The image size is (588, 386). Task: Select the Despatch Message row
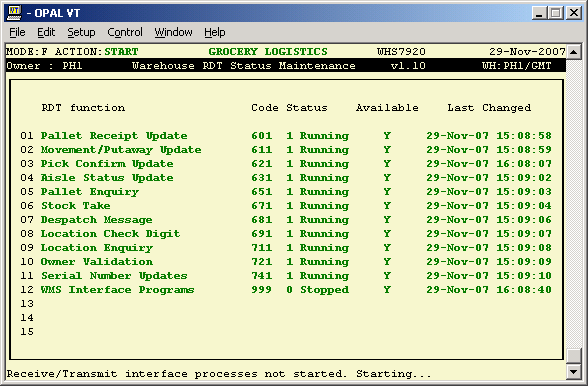pyautogui.click(x=286, y=220)
